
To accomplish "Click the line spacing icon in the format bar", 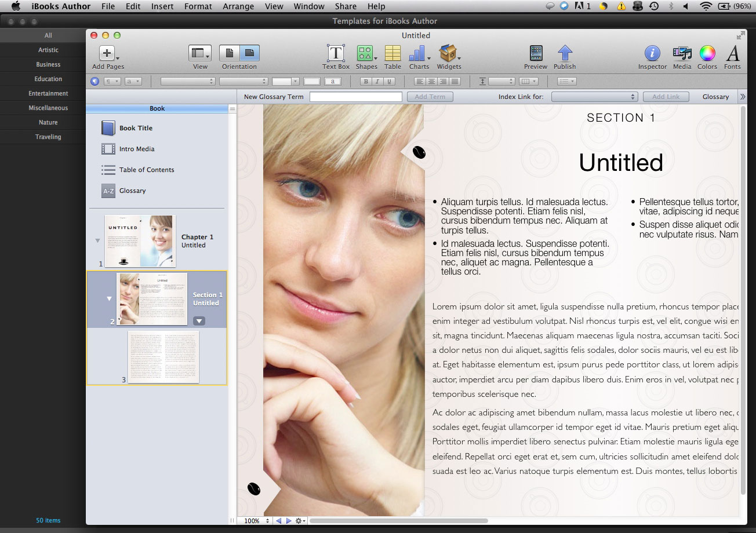I will pyautogui.click(x=482, y=82).
